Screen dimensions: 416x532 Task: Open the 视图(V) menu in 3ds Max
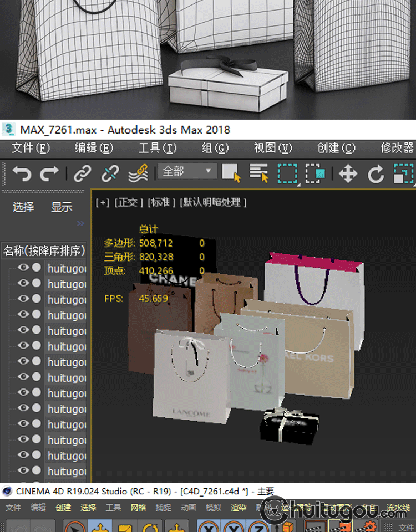pyautogui.click(x=273, y=148)
